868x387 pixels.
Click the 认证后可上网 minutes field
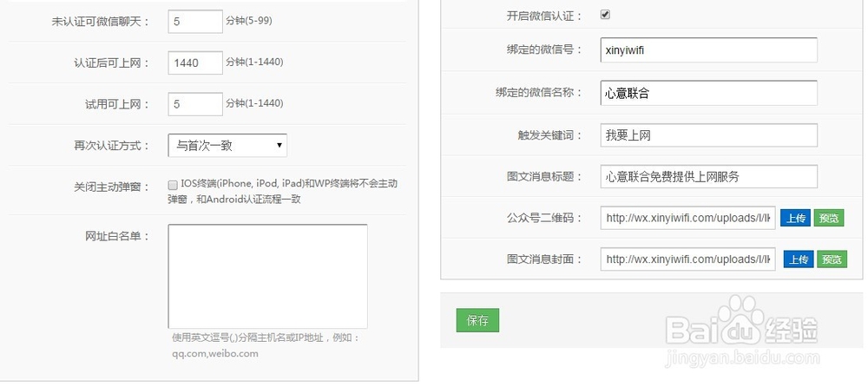click(x=195, y=62)
